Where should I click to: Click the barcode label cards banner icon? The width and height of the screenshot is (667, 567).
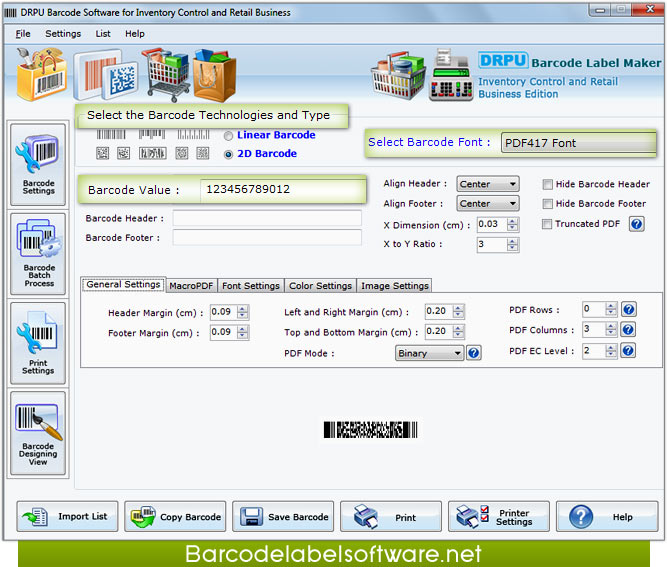pos(106,76)
